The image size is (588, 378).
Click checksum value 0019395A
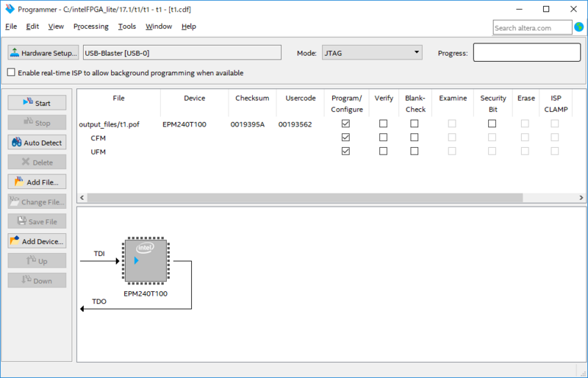[248, 124]
